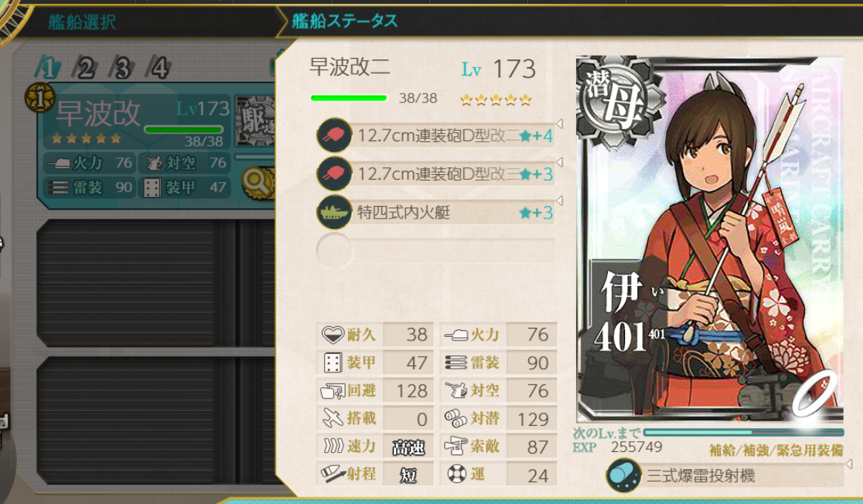Viewport: 863px width, 504px height.
Task: Click the 伊401 character card artwork
Action: coord(710,239)
